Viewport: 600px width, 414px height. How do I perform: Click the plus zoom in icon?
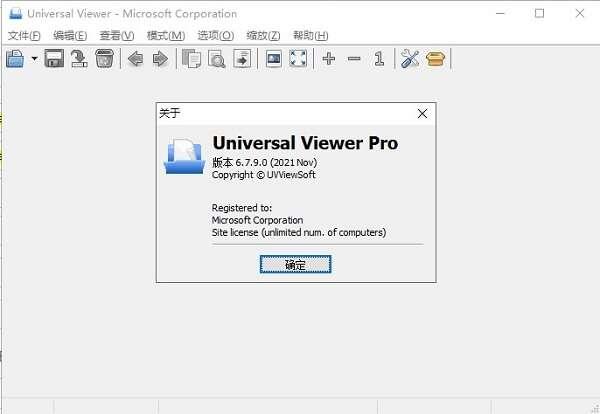[329, 59]
